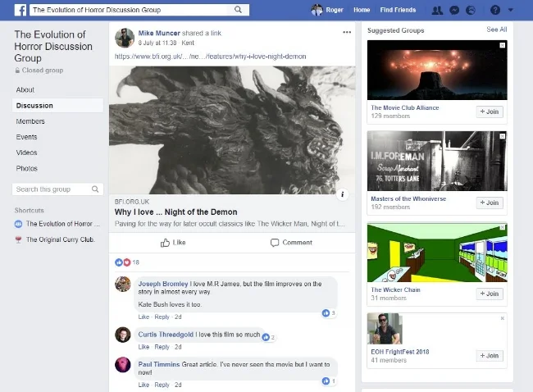
Task: Dismiss Masters of the Whoniverse suggestion
Action: [x=502, y=136]
